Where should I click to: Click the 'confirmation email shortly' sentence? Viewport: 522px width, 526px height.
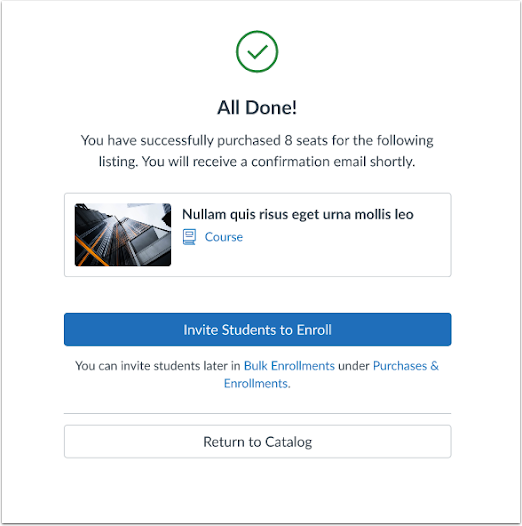coord(257,162)
